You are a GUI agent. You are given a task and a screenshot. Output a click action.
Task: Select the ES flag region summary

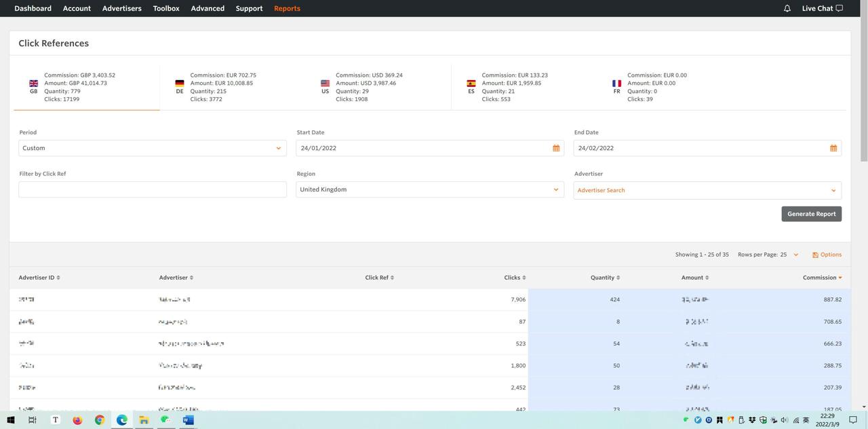point(471,83)
